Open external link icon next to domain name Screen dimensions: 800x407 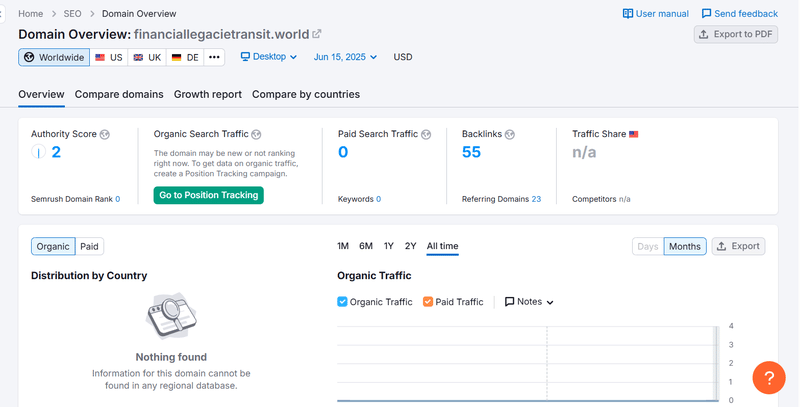317,34
